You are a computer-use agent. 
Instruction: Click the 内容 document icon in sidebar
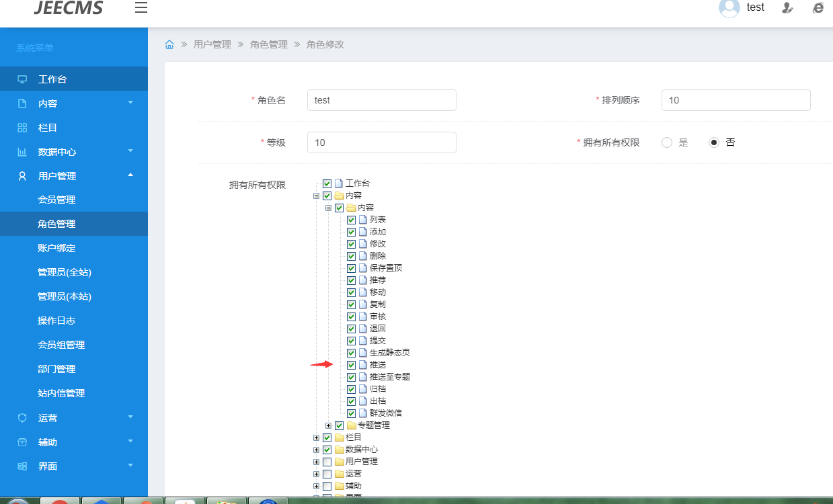(22, 103)
